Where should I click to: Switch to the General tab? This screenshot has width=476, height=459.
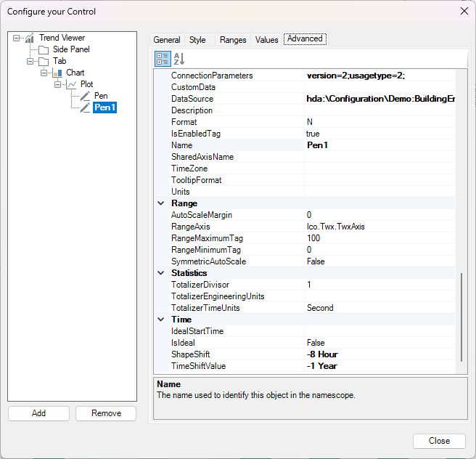pyautogui.click(x=167, y=40)
